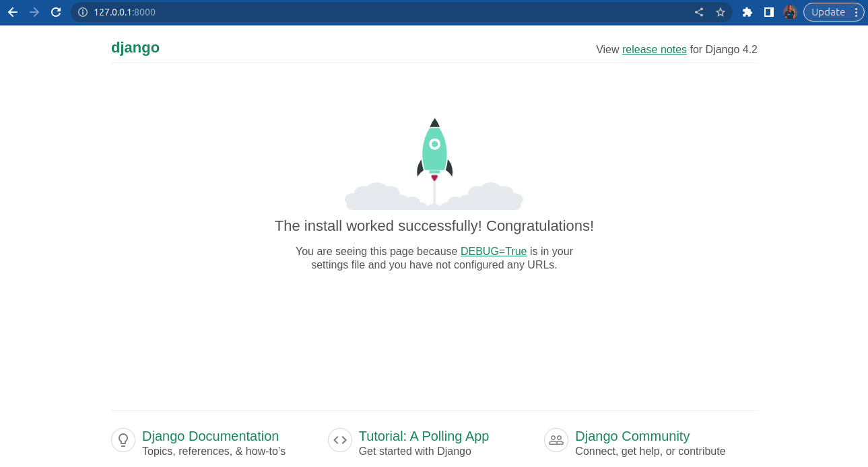Click the code brackets Tutorial icon

tap(340, 440)
